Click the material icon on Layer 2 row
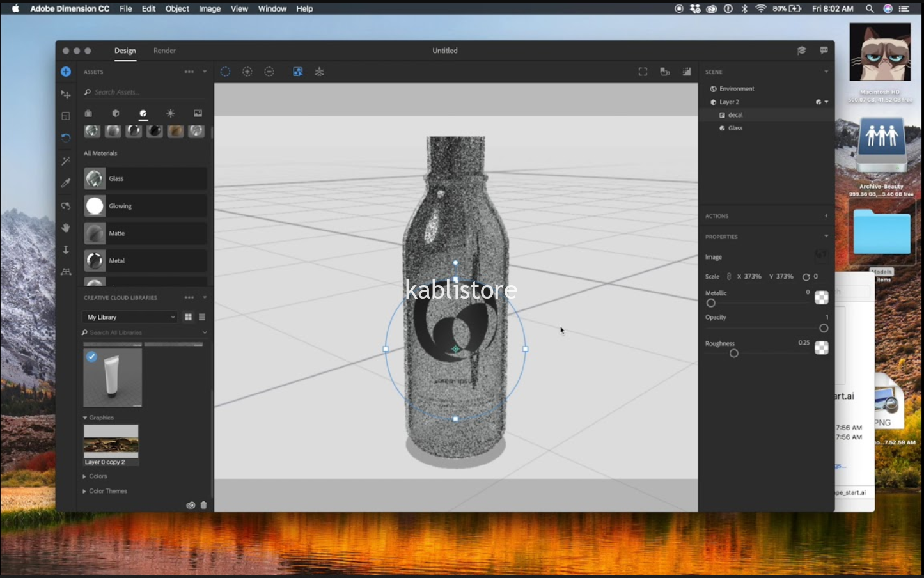The image size is (924, 578). coord(818,102)
